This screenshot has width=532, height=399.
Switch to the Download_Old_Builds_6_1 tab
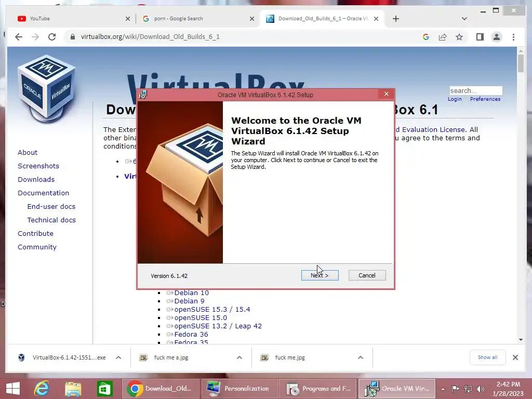322,19
